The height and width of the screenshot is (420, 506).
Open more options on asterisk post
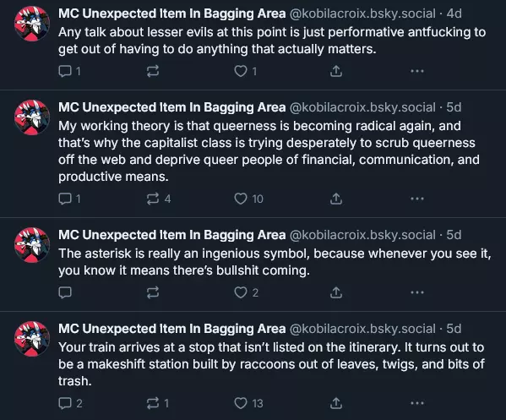point(417,292)
